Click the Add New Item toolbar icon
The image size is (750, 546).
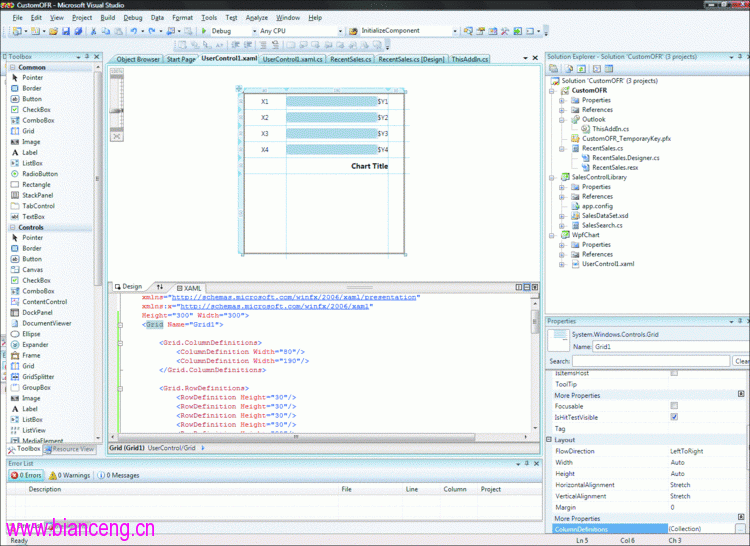tap(35, 31)
